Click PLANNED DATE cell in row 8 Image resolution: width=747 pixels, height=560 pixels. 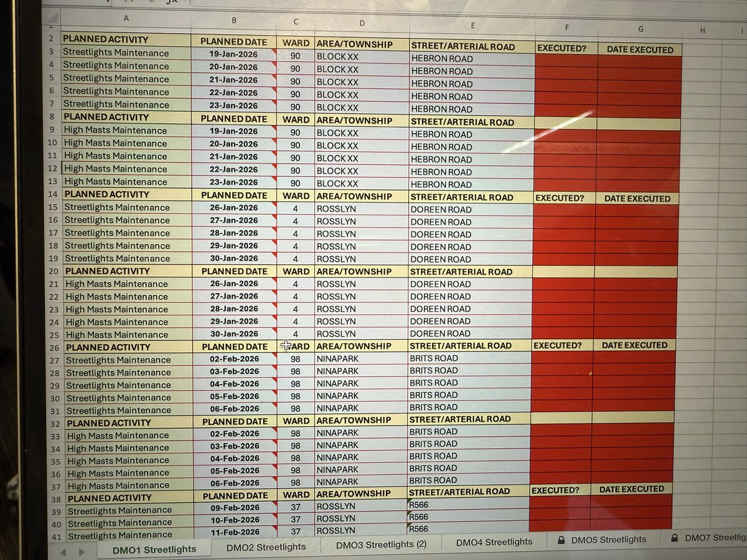[234, 118]
